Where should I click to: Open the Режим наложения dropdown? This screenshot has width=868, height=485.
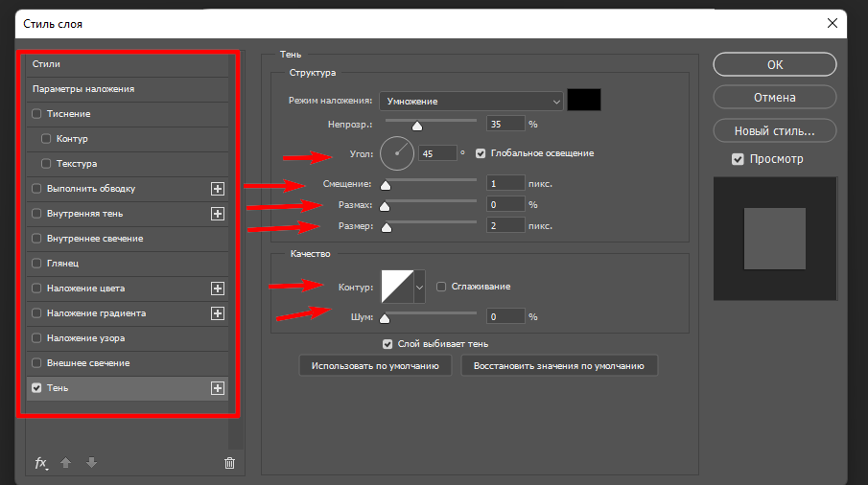pyautogui.click(x=471, y=102)
